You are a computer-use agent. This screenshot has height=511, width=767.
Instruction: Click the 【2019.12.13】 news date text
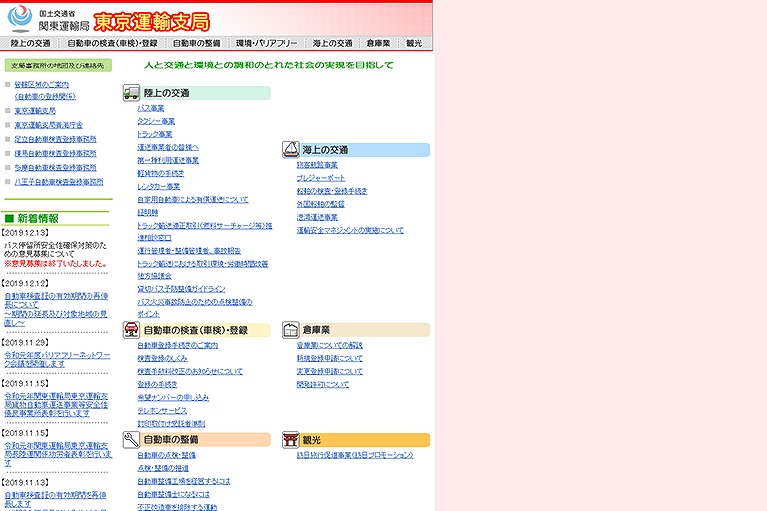pyautogui.click(x=25, y=233)
